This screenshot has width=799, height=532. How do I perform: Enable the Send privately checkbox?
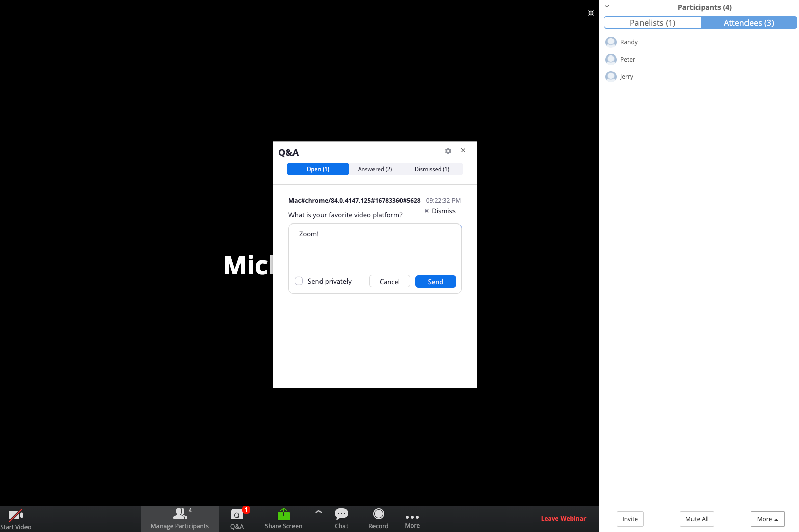pyautogui.click(x=299, y=281)
